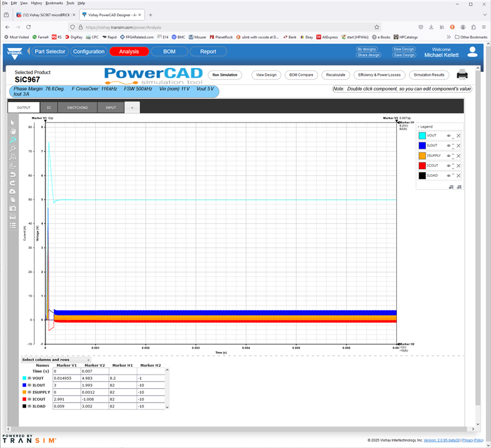Open the Select columns and rows dropdown

coord(56,360)
